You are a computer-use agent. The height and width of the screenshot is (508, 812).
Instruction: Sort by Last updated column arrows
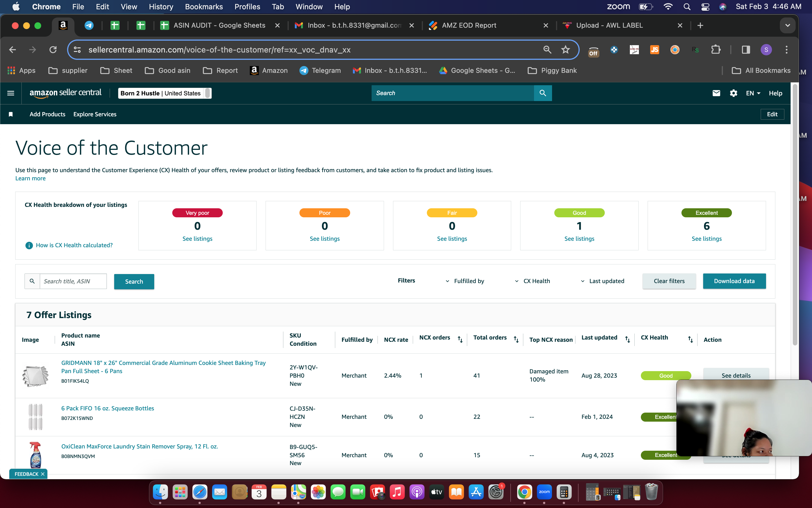pos(627,339)
